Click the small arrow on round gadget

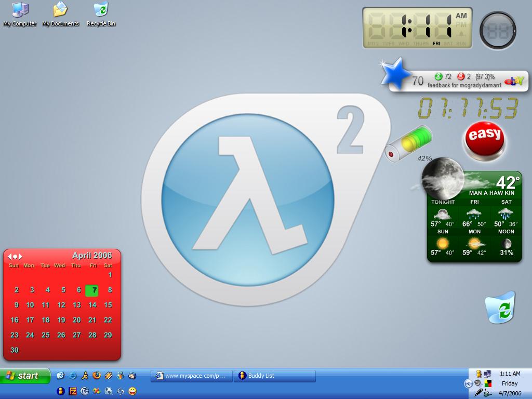click(x=514, y=31)
